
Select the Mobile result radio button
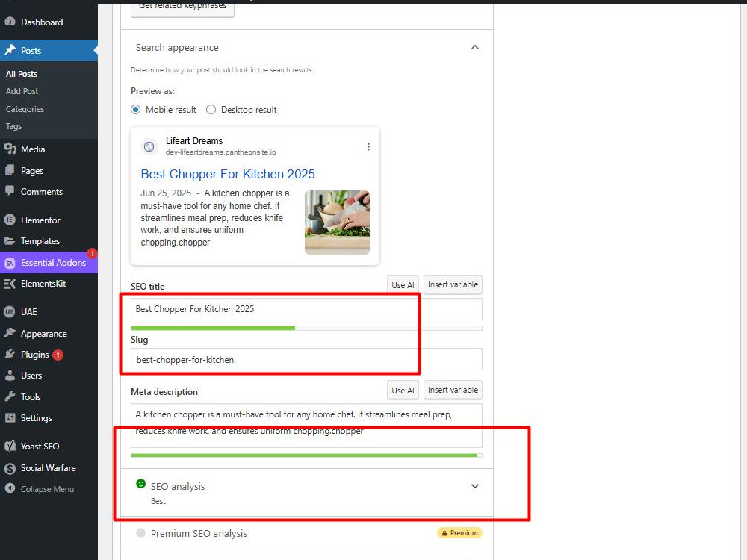(x=136, y=110)
